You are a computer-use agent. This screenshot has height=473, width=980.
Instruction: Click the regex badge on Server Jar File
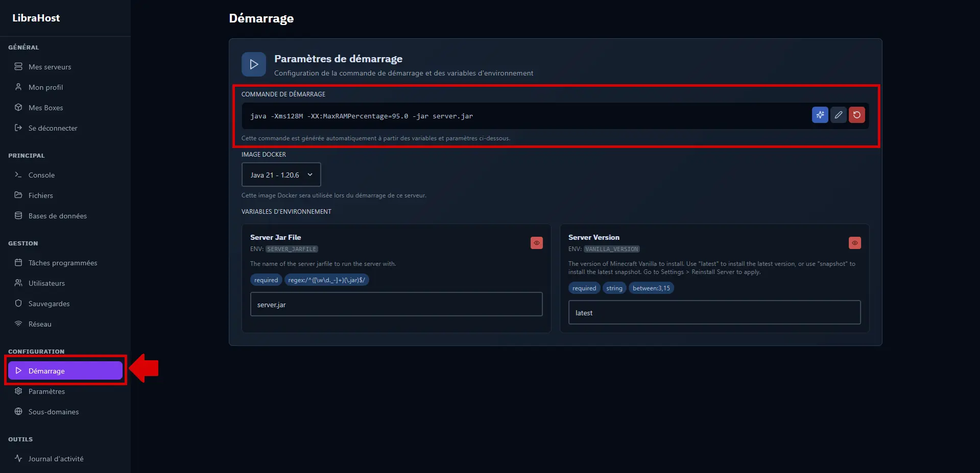click(327, 280)
